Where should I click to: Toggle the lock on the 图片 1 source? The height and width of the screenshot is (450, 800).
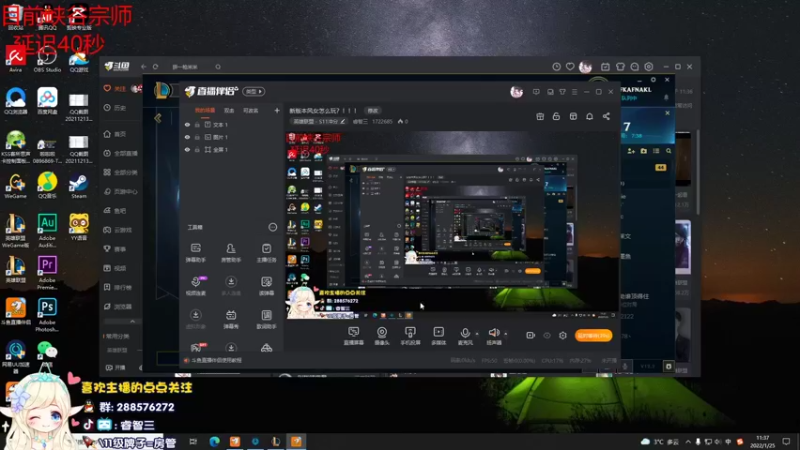[197, 137]
